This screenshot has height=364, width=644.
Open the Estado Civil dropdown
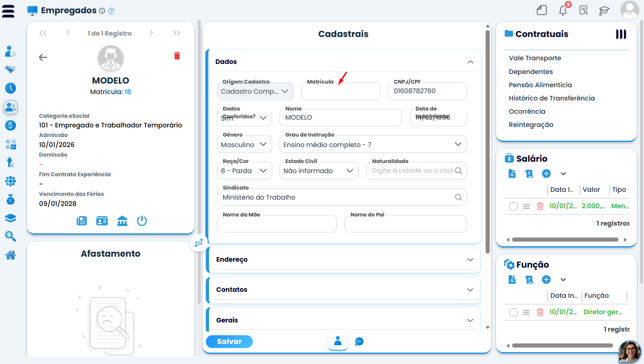pos(319,171)
